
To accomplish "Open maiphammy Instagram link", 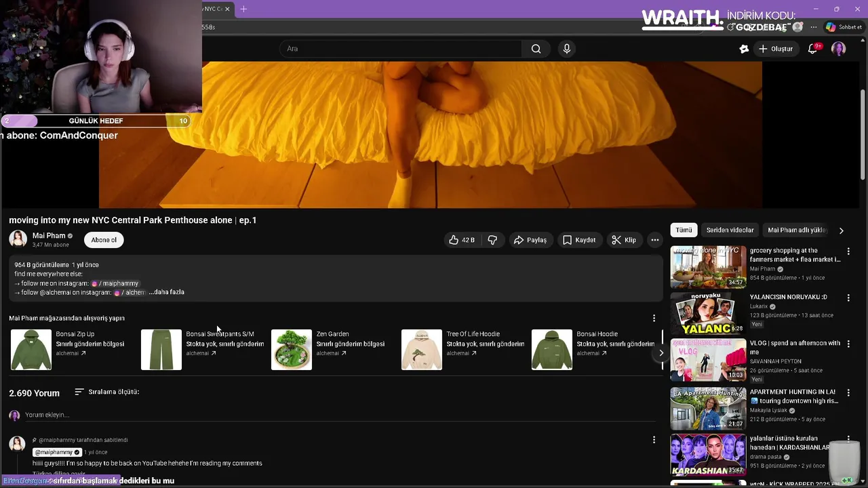I will pos(115,283).
